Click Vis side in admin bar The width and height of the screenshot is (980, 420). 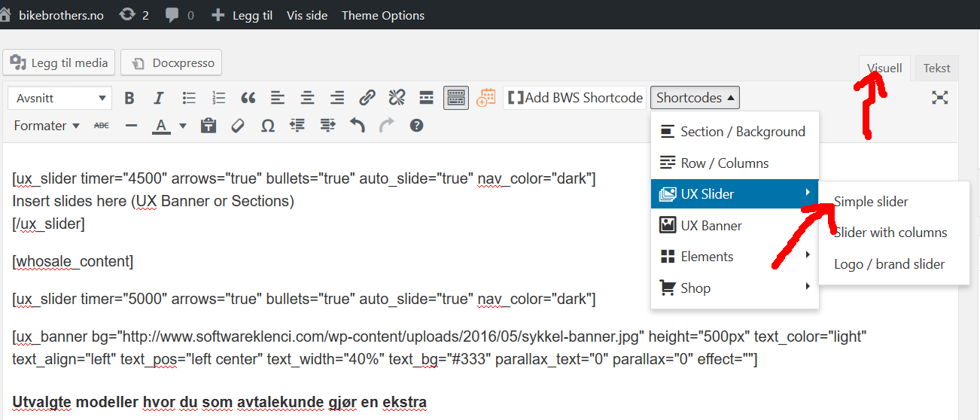pyautogui.click(x=307, y=15)
